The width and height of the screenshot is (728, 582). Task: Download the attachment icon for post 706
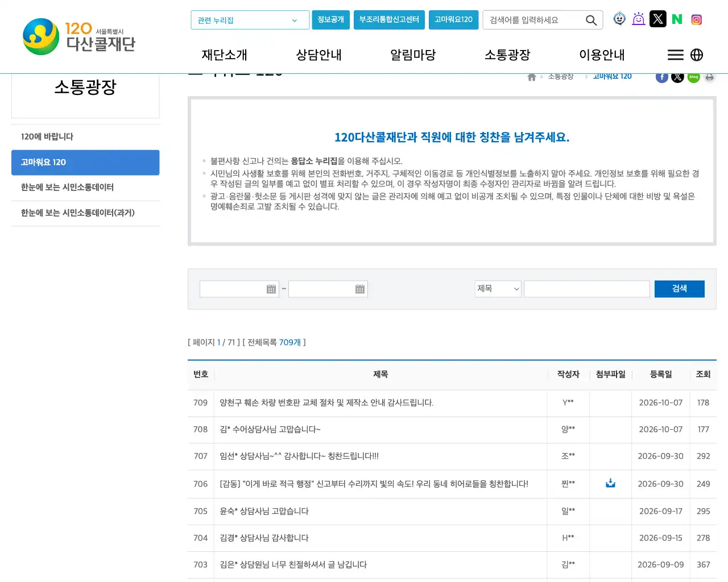click(x=610, y=483)
